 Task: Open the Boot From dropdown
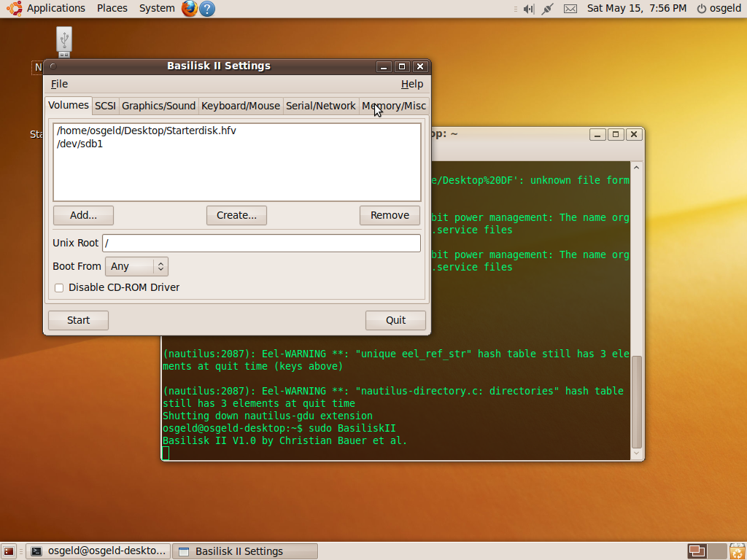pos(136,267)
